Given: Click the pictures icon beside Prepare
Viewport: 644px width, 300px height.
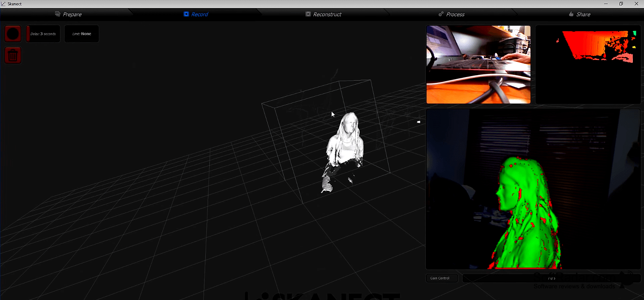Looking at the screenshot, I should coord(57,14).
